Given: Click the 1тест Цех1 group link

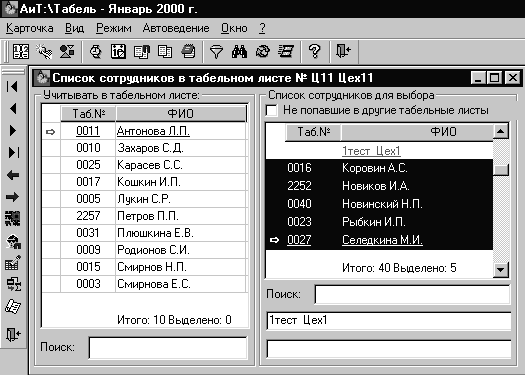Looking at the screenshot, I should click(371, 151).
